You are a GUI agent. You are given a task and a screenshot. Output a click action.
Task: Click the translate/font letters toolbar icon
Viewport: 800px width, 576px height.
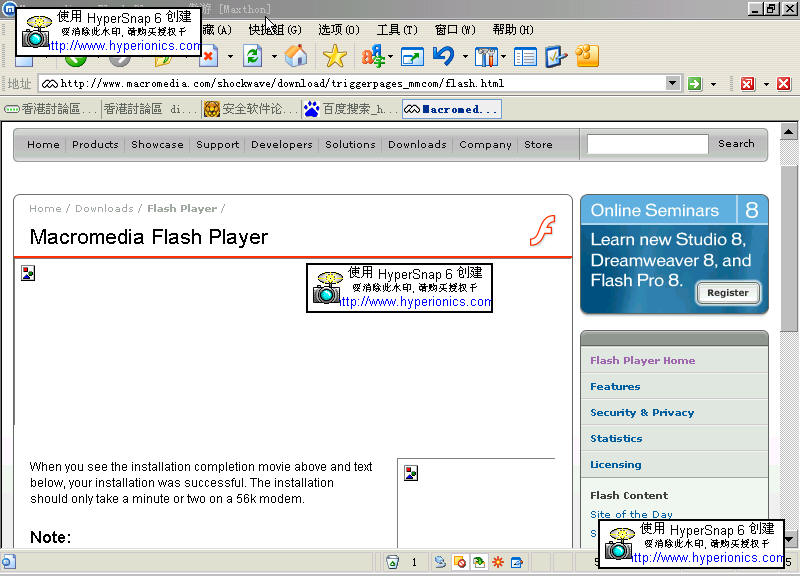(x=372, y=56)
